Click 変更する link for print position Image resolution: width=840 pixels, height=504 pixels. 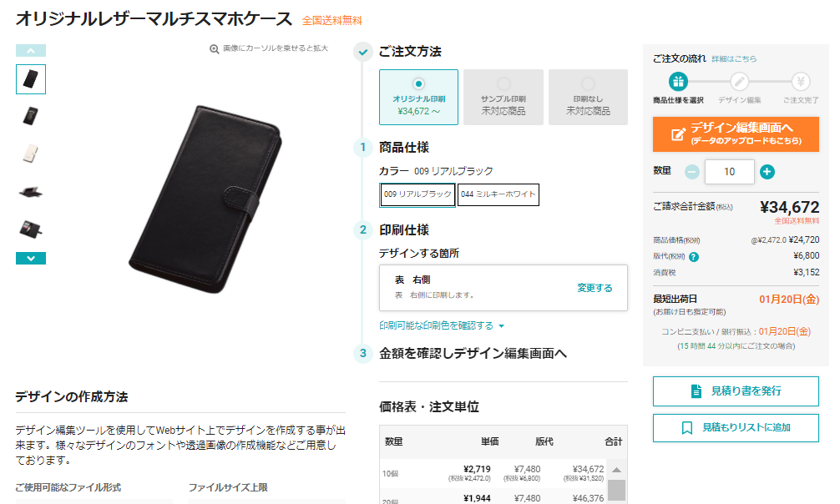(595, 288)
